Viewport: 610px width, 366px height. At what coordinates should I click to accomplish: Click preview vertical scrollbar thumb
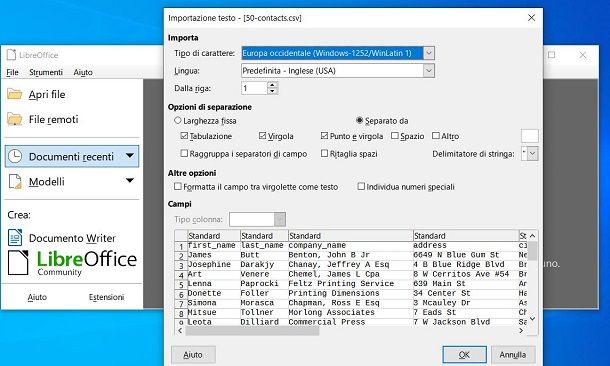pos(533,251)
